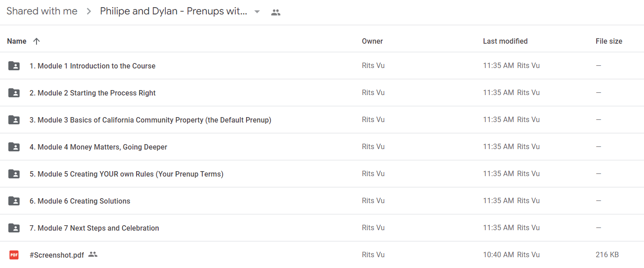Toggle sort direction arrow next to Name
This screenshot has width=644, height=268.
(37, 41)
